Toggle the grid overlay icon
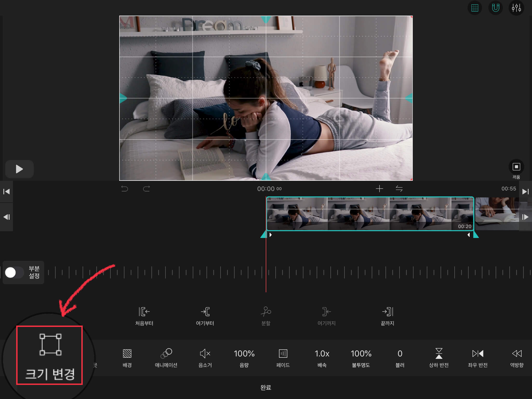This screenshot has width=532, height=399. [x=475, y=8]
